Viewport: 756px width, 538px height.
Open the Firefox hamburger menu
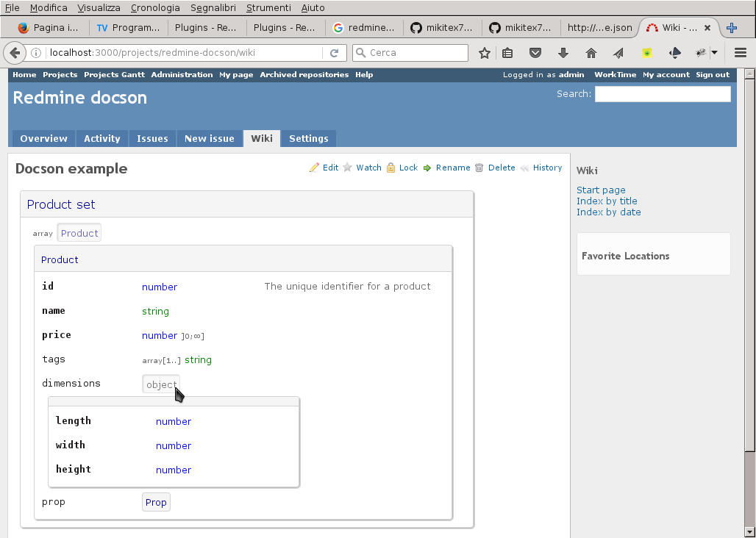pos(741,52)
